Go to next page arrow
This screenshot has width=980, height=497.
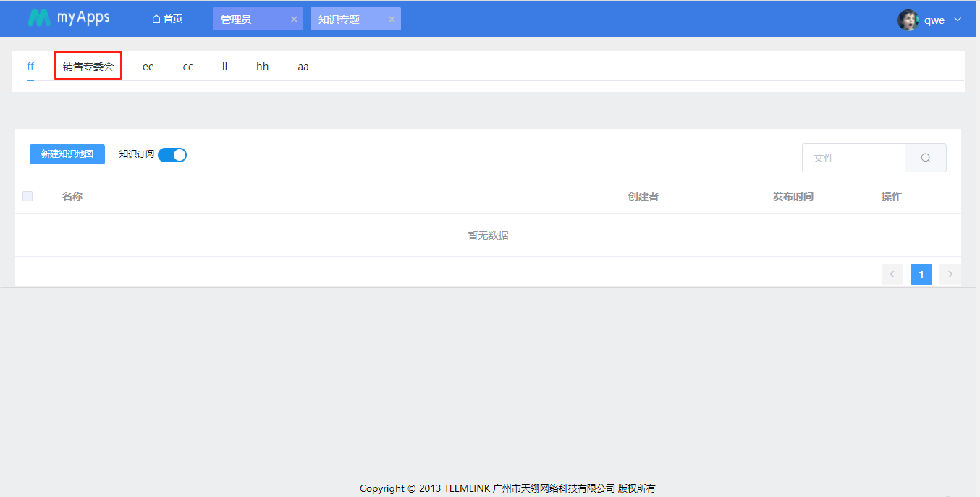(950, 275)
